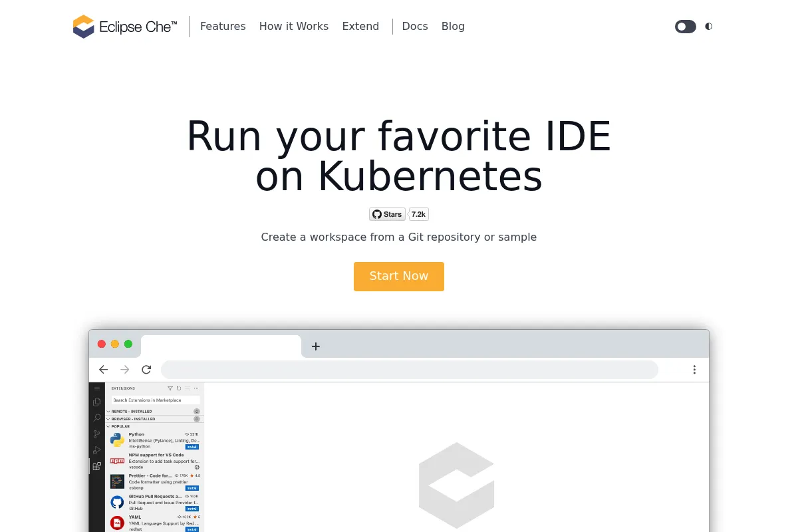Open the Source Control view icon
Screen dimensions: 798x532
pyautogui.click(x=97, y=434)
